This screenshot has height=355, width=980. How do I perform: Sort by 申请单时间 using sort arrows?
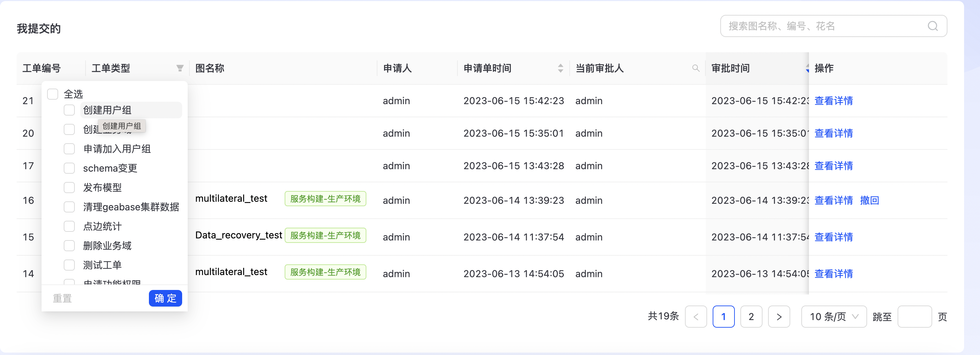[x=560, y=68]
